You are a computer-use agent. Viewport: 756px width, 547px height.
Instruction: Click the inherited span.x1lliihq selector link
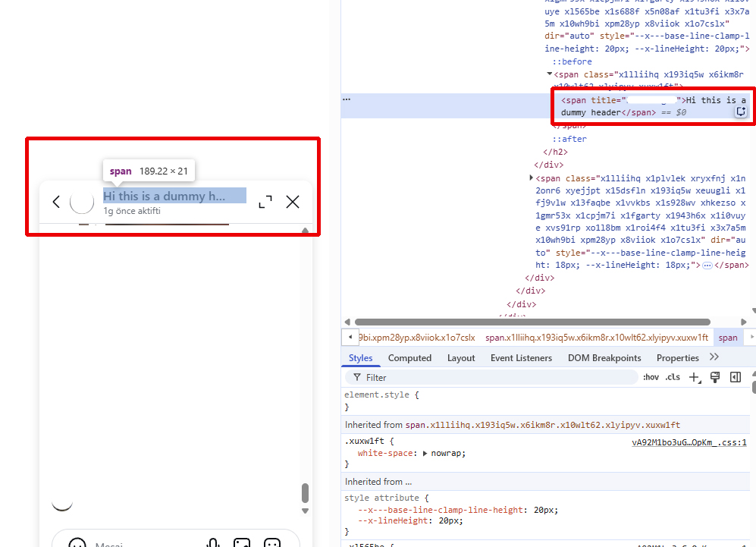542,425
